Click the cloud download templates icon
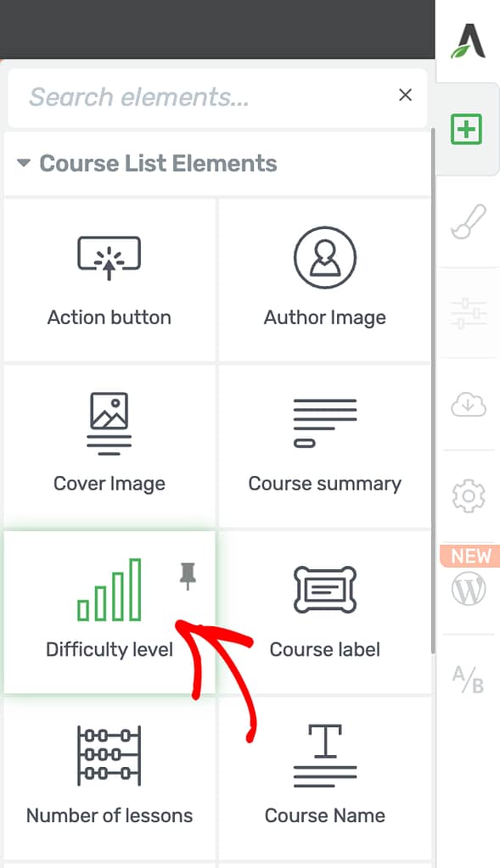This screenshot has width=500, height=868. tap(469, 405)
